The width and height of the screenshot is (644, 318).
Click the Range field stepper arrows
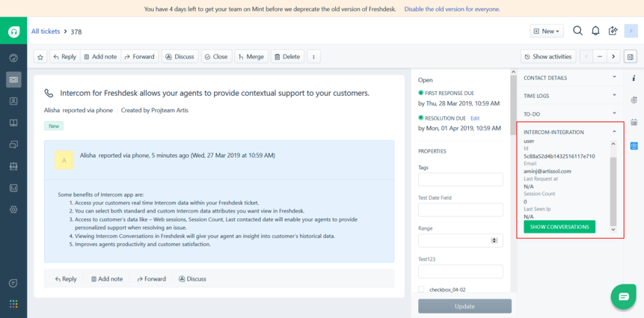(x=494, y=240)
